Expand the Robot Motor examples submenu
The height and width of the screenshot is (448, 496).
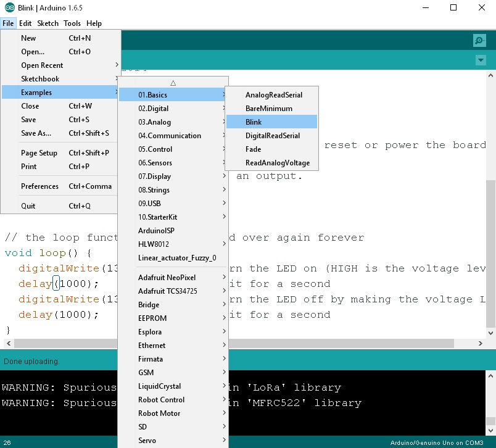tap(173, 414)
